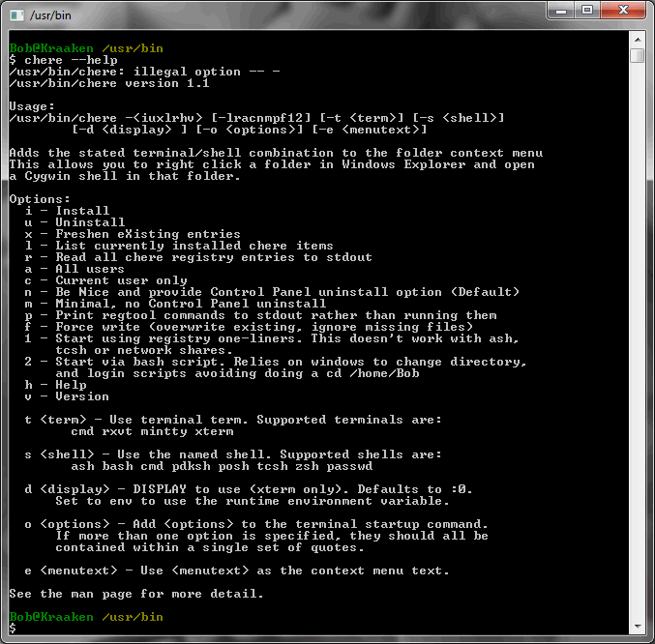
Task: Click the 'i - Install' option line
Action: 68,211
